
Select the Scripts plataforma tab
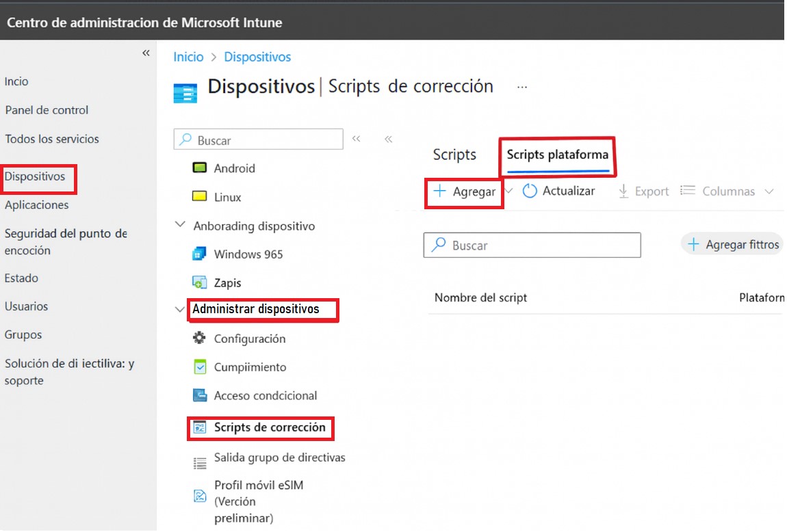point(557,155)
